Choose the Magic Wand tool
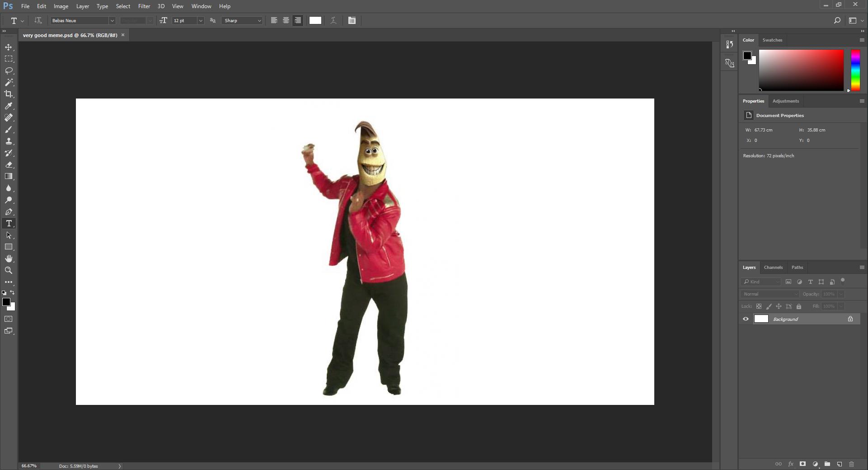The image size is (868, 470). coord(9,82)
